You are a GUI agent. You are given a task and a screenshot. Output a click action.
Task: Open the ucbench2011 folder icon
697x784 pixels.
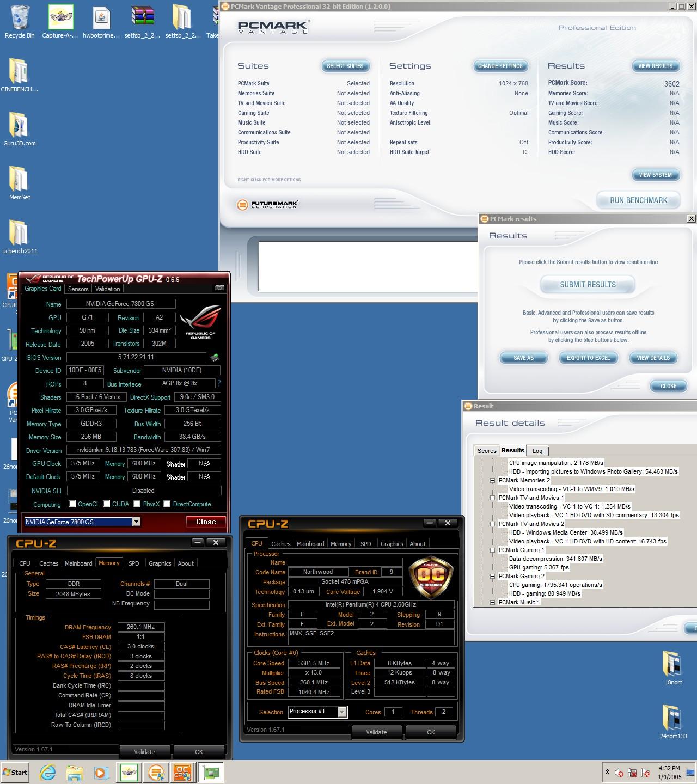20,237
